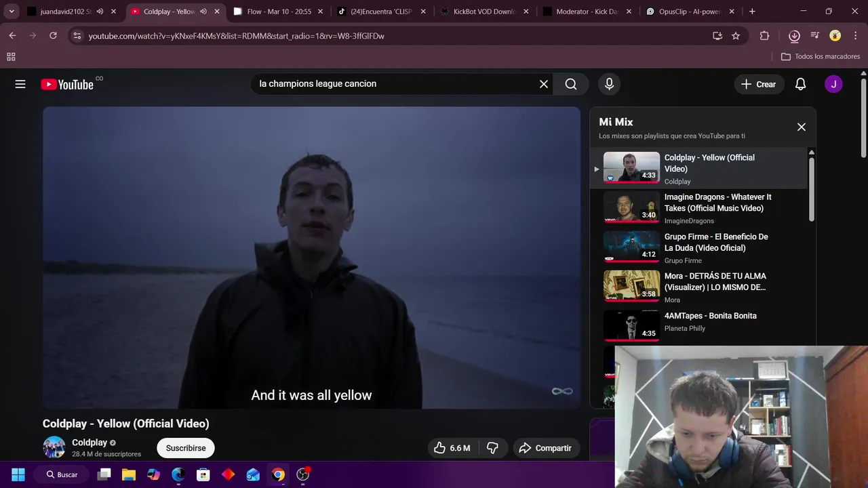Open the apps grid in bookmarks bar
This screenshot has height=488, width=868.
click(11, 57)
